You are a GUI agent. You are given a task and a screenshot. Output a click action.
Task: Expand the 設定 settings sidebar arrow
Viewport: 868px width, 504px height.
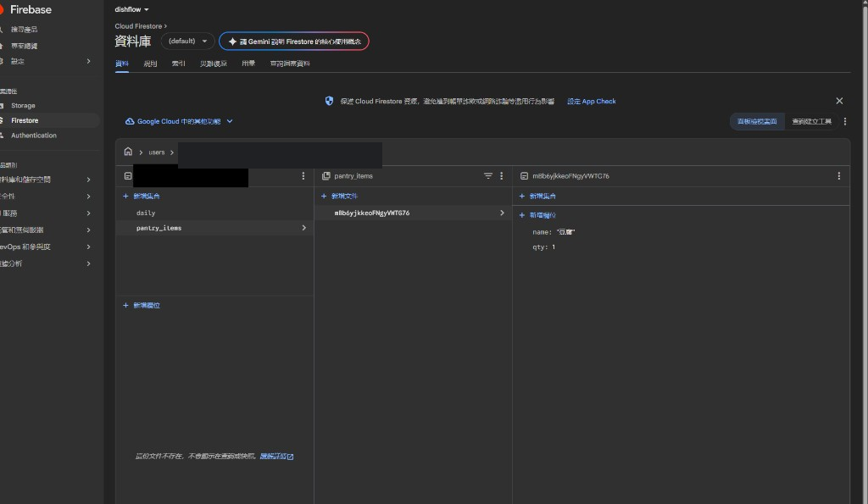88,61
